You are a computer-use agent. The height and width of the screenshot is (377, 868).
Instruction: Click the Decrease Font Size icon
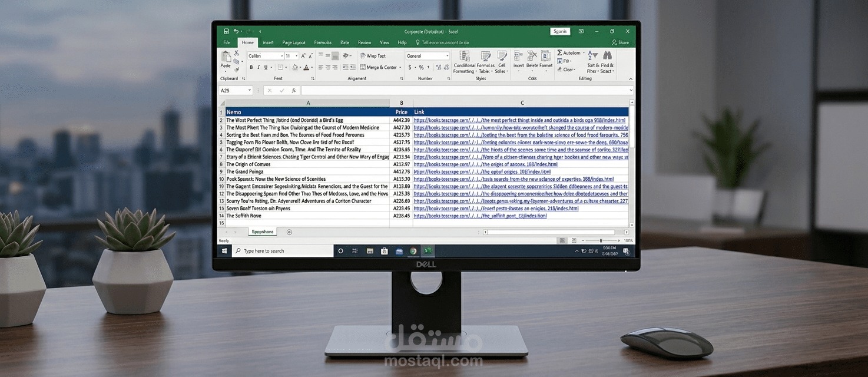click(x=310, y=56)
